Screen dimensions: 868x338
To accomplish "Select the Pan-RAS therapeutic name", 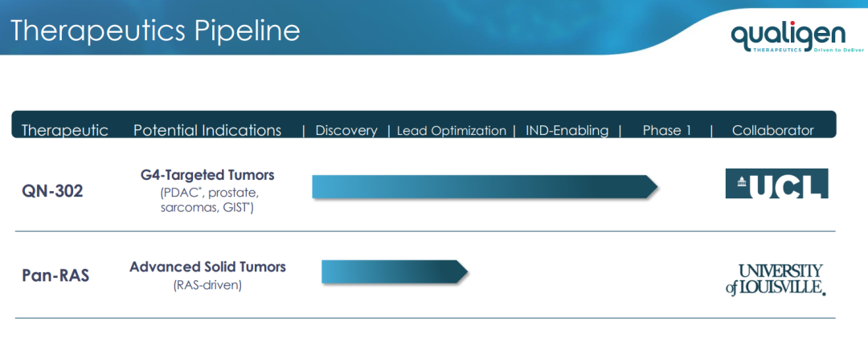I will 55,275.
